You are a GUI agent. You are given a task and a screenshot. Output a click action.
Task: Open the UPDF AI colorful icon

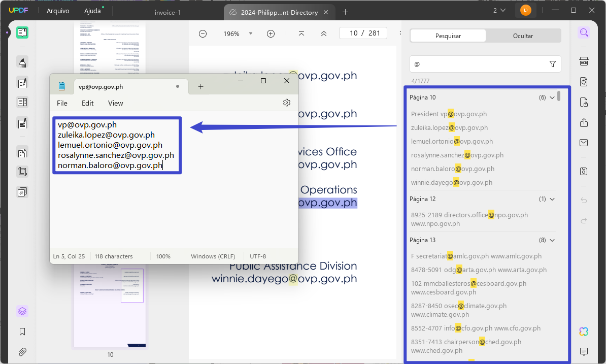click(584, 331)
